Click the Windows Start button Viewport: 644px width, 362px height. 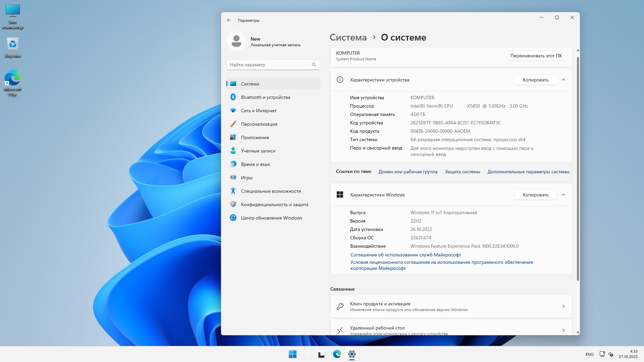pyautogui.click(x=292, y=354)
